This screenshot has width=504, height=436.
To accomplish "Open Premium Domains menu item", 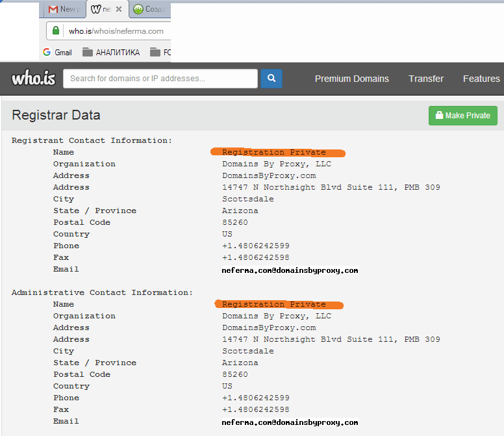I will [351, 79].
